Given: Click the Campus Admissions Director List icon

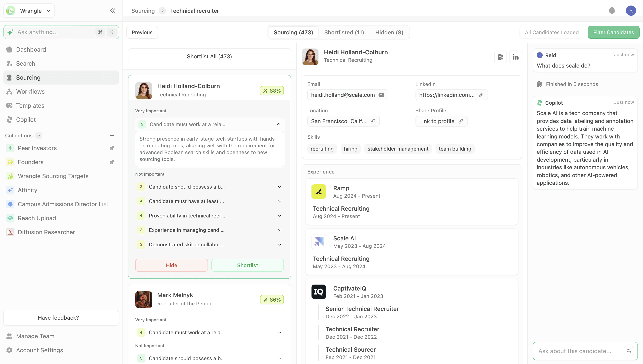Looking at the screenshot, I should pyautogui.click(x=10, y=204).
